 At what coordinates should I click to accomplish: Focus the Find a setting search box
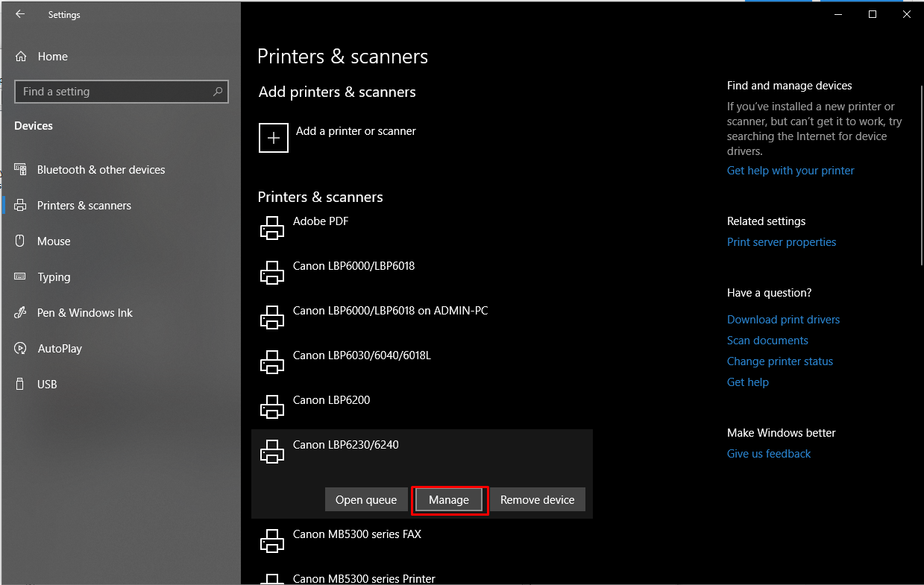(x=122, y=92)
